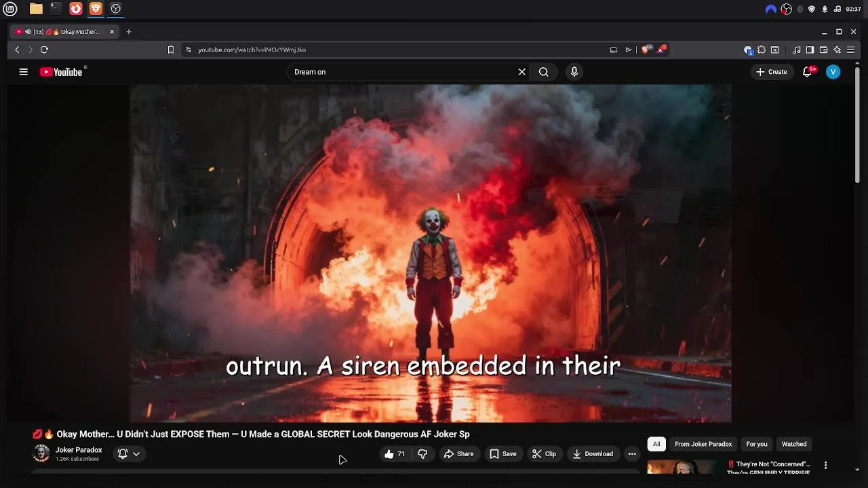Open subscription notification bell dropdown
The height and width of the screenshot is (488, 868).
[x=129, y=454]
